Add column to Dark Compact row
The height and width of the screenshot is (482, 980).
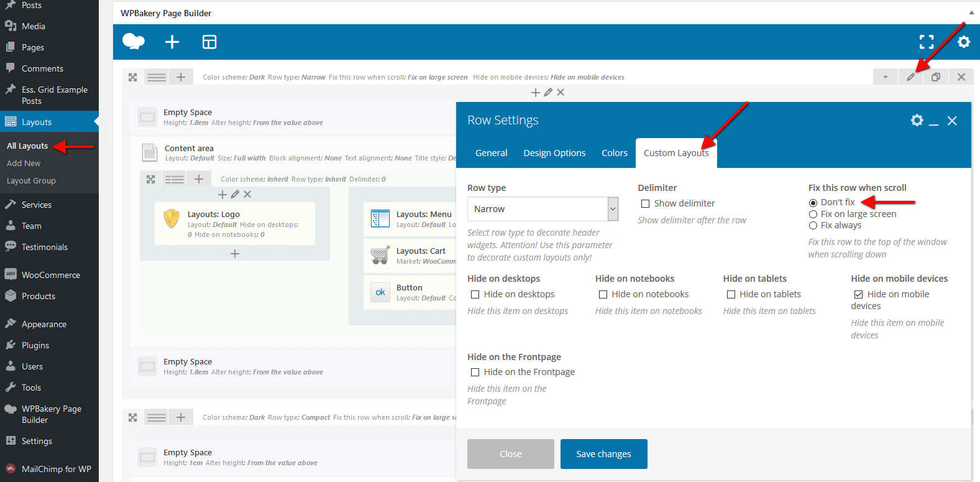(181, 417)
